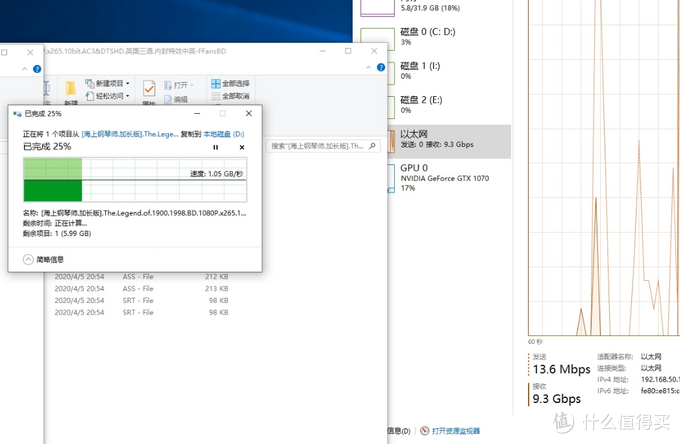
Task: Click the new folder icon in ribbon
Action: click(71, 88)
